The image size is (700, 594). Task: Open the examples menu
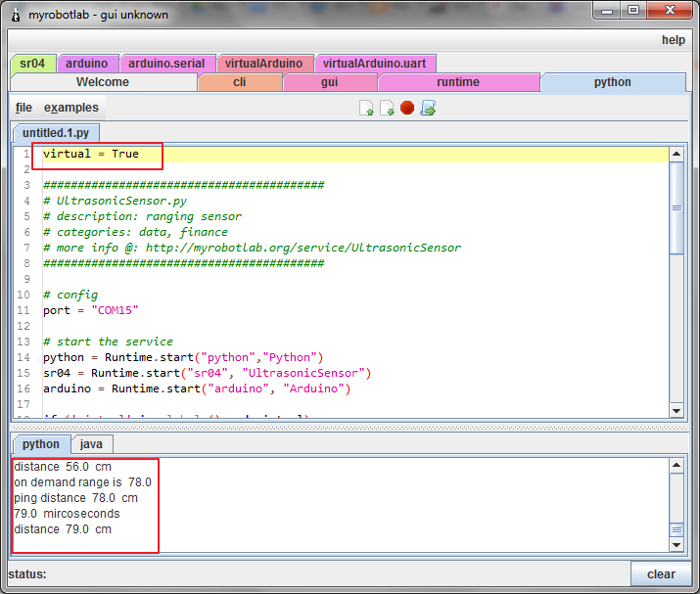[71, 108]
